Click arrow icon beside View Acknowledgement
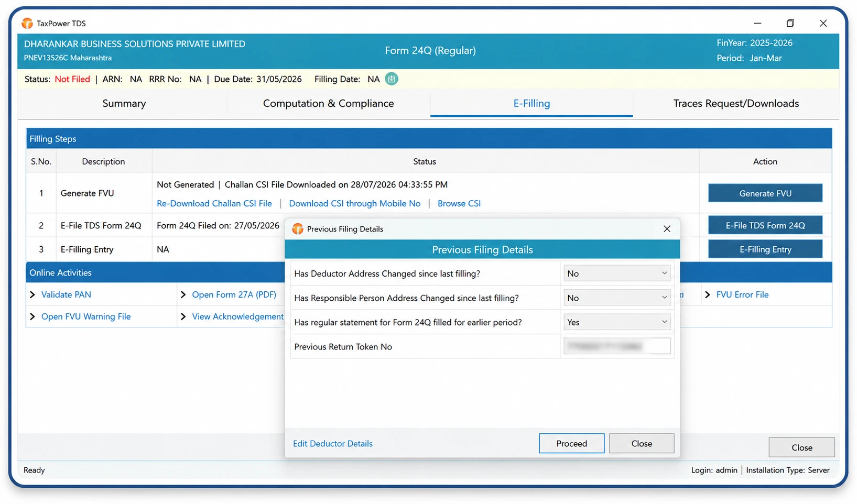Viewport: 857px width, 504px height. [x=183, y=316]
